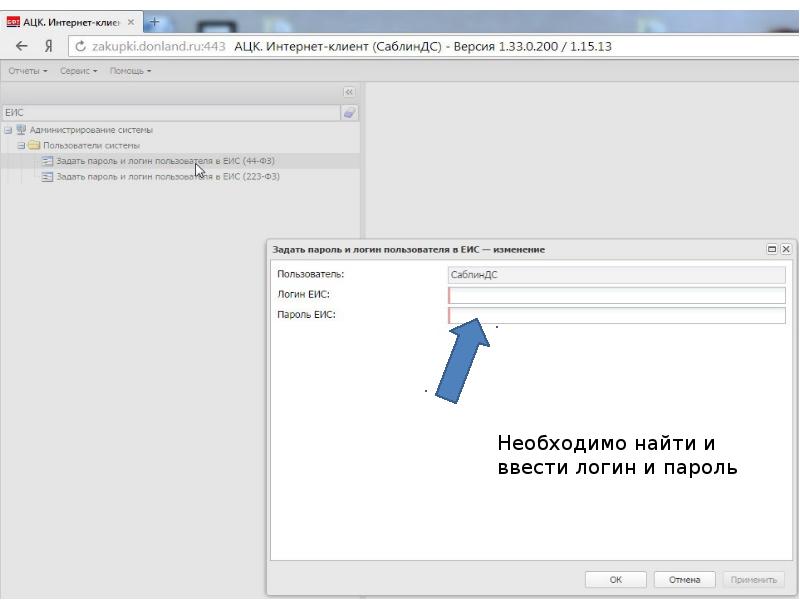The image size is (800, 600).
Task: Click the browser back arrow
Action: tap(21, 46)
